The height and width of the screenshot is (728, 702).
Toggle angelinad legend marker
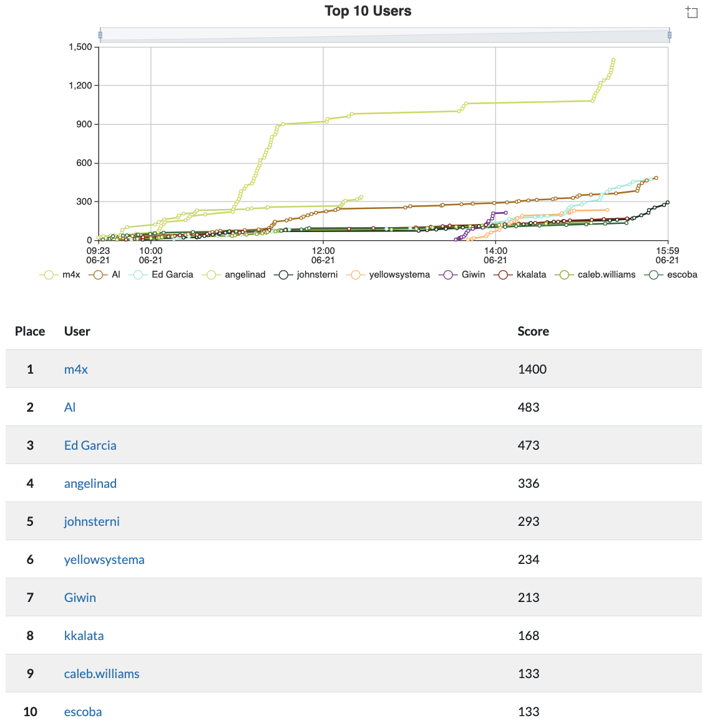(x=236, y=274)
